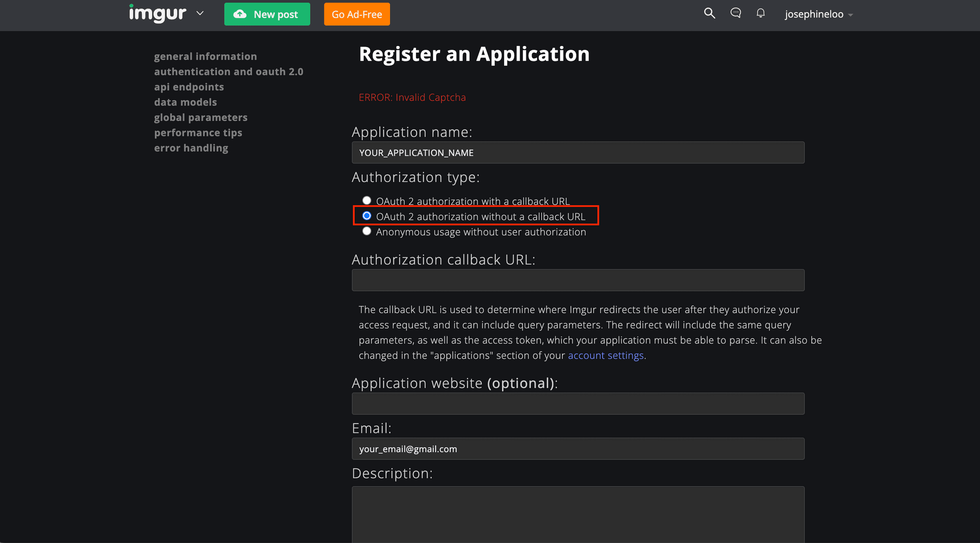This screenshot has width=980, height=543.
Task: Open the search magnifier icon
Action: pyautogui.click(x=710, y=13)
